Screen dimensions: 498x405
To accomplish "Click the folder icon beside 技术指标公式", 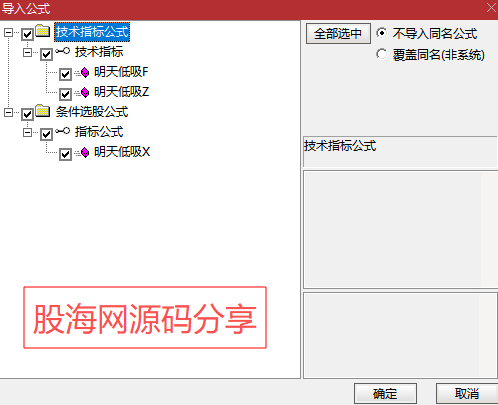I will coord(43,31).
